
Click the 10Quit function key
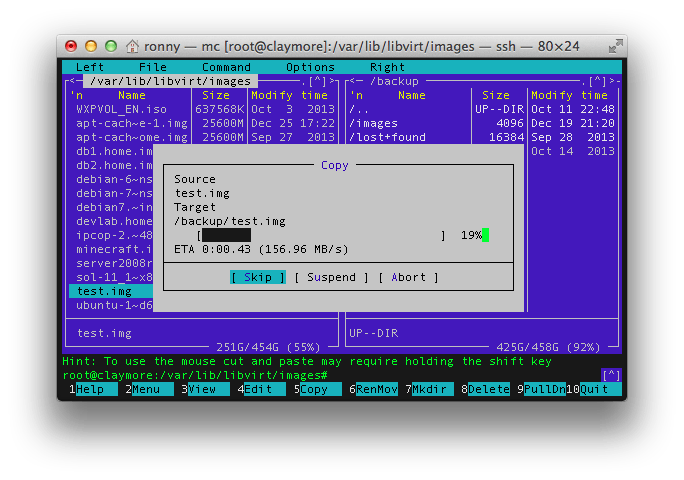594,389
